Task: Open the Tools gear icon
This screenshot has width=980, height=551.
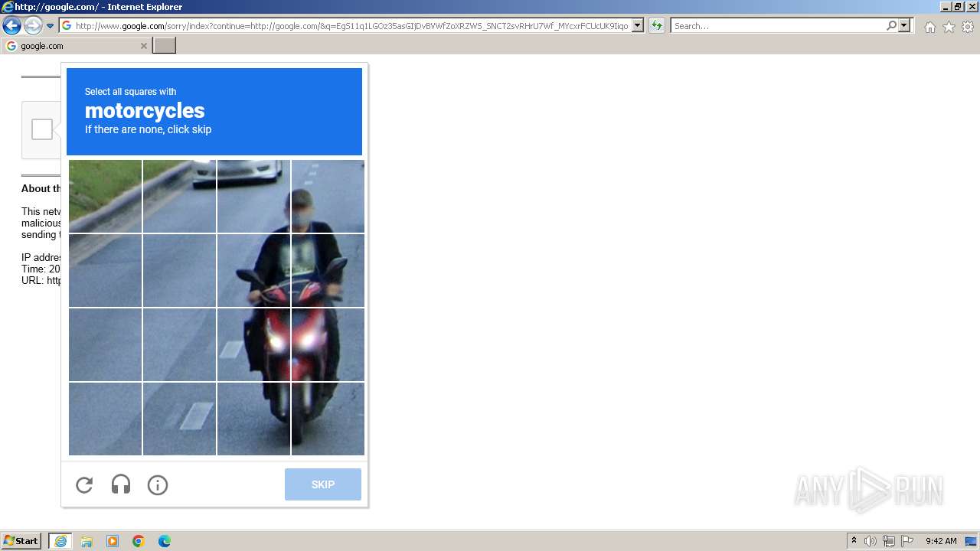Action: pos(968,27)
